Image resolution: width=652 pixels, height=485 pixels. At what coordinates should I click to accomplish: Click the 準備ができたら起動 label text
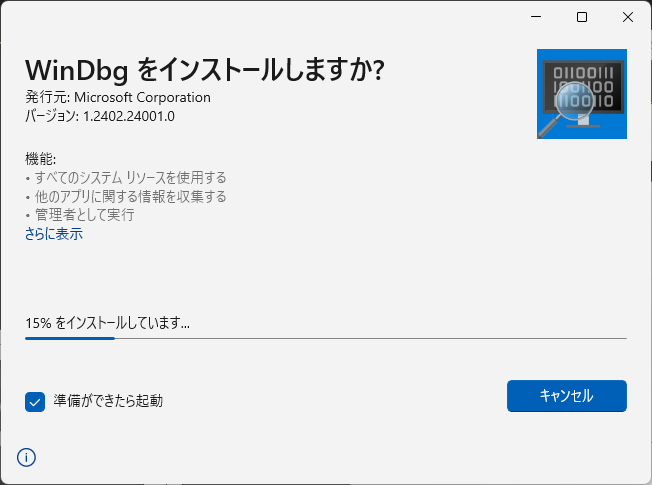click(x=108, y=401)
